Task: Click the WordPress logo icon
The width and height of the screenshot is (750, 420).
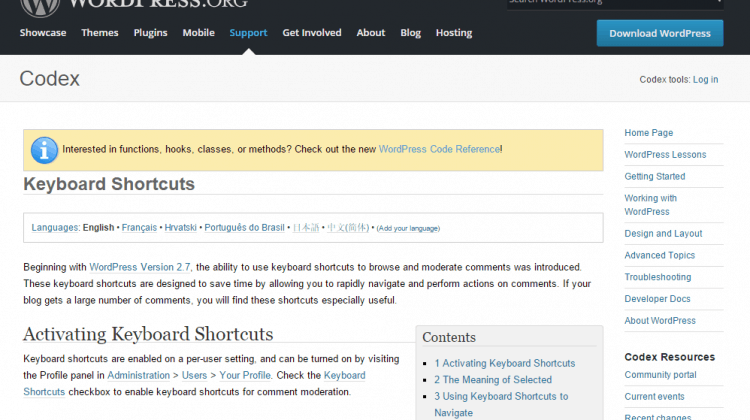Action: (40, 8)
